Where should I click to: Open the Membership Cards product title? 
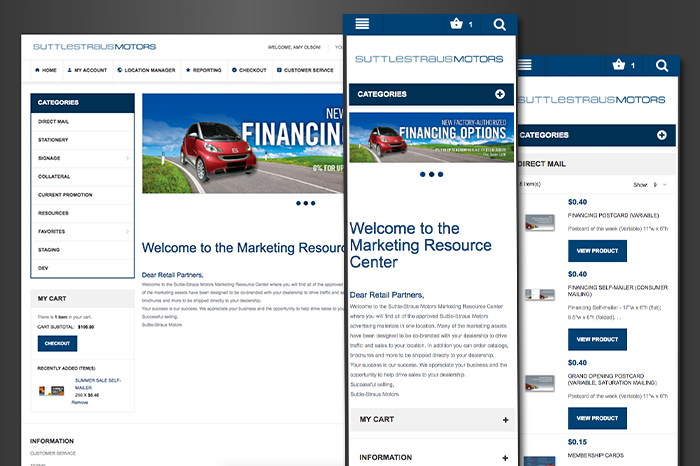pos(596,455)
